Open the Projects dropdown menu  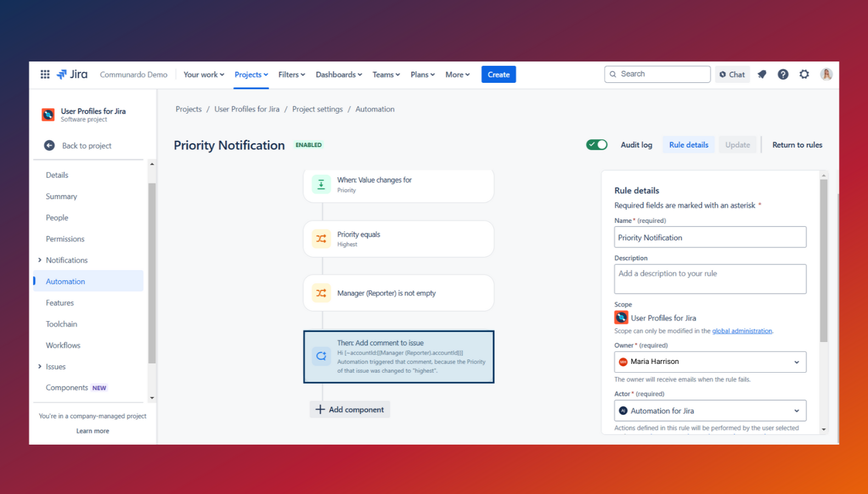pos(251,75)
